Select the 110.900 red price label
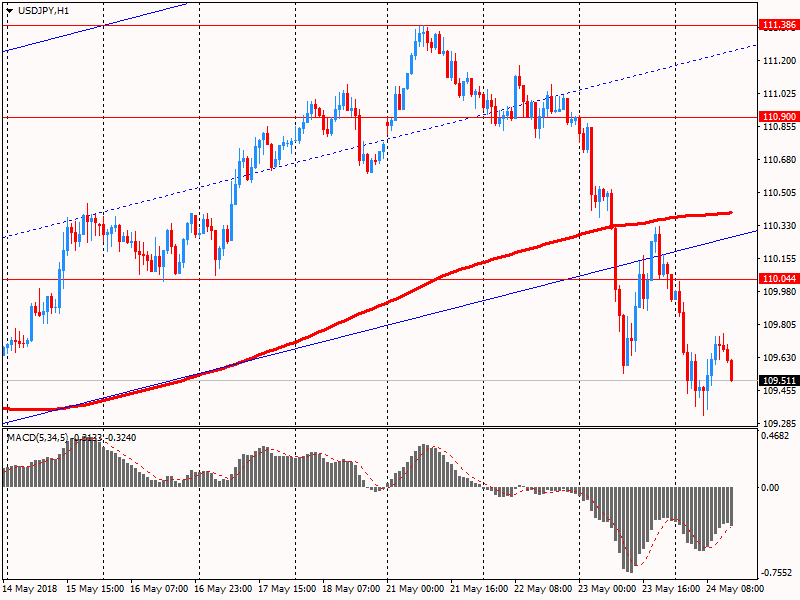Viewport: 800px width, 600px height. pos(779,117)
